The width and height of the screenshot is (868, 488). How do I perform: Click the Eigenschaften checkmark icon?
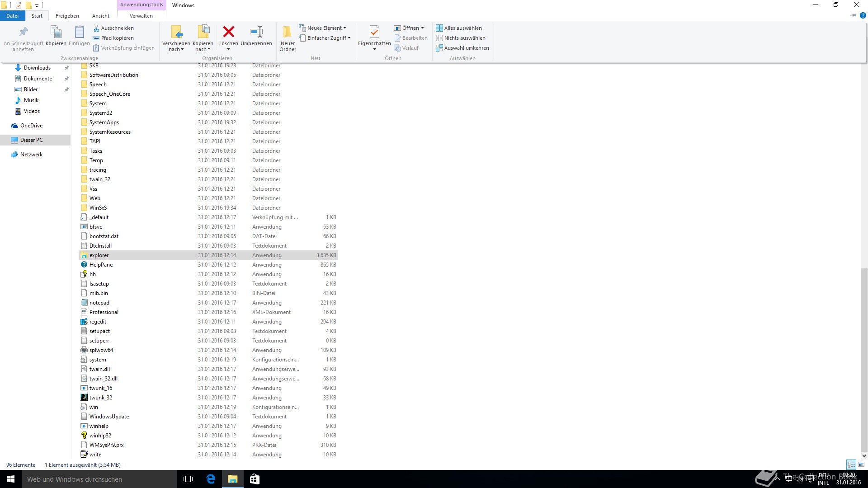[374, 32]
